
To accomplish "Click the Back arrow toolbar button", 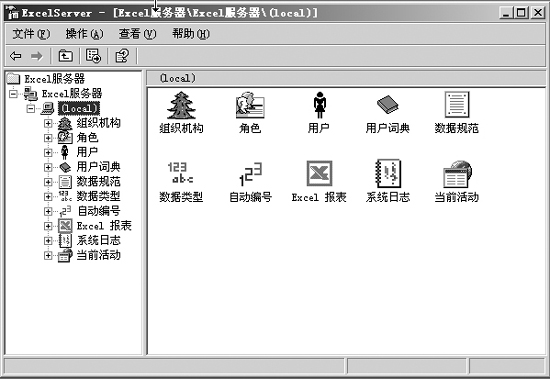I will [x=16, y=55].
